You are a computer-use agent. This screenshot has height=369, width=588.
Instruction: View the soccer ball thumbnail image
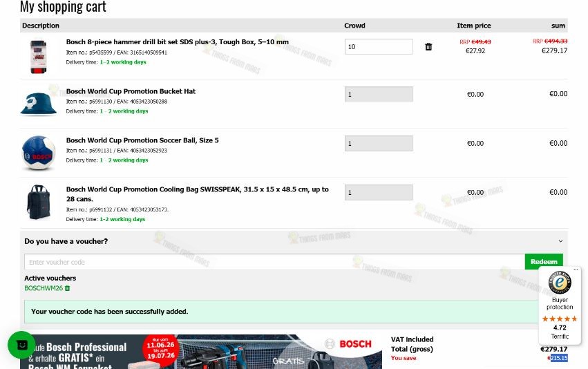click(x=39, y=153)
